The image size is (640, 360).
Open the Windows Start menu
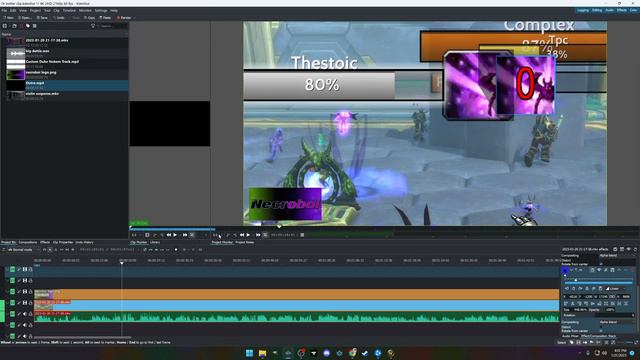pyautogui.click(x=249, y=353)
